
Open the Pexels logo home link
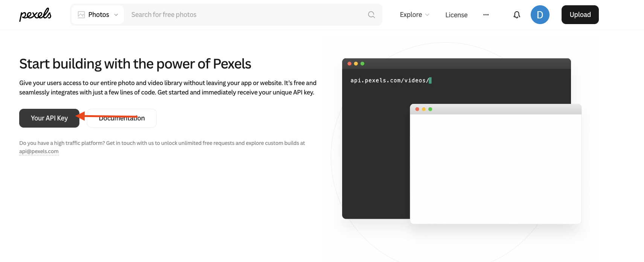click(35, 15)
